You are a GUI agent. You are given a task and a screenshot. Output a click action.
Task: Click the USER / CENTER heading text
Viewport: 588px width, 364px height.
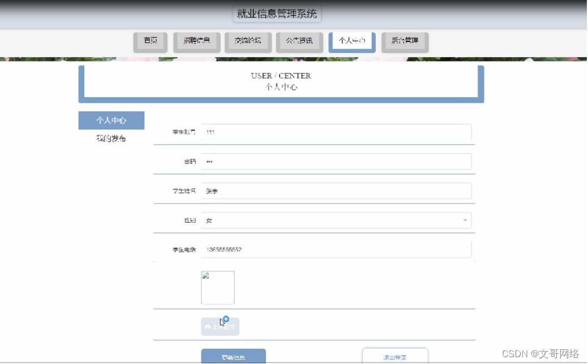tap(281, 76)
